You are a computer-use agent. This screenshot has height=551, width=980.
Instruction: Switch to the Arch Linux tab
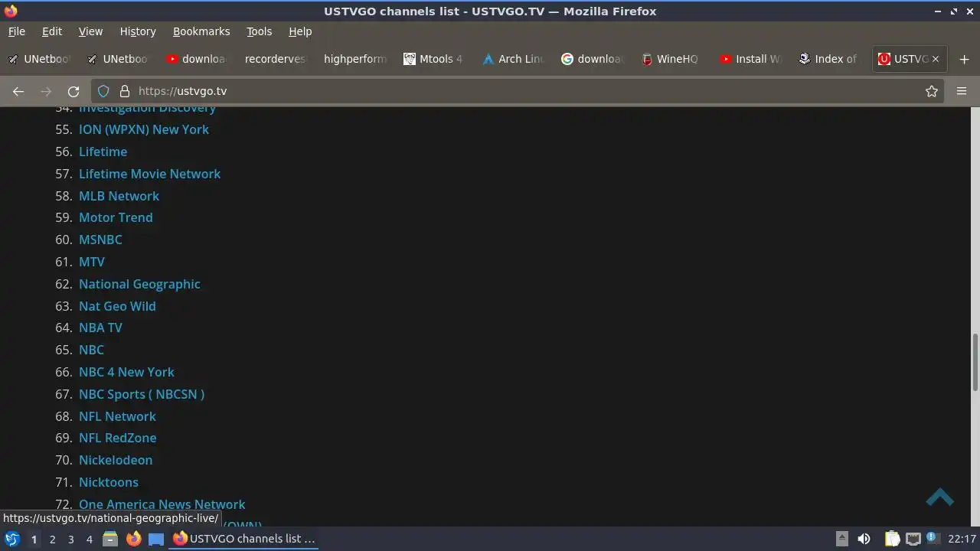(513, 59)
